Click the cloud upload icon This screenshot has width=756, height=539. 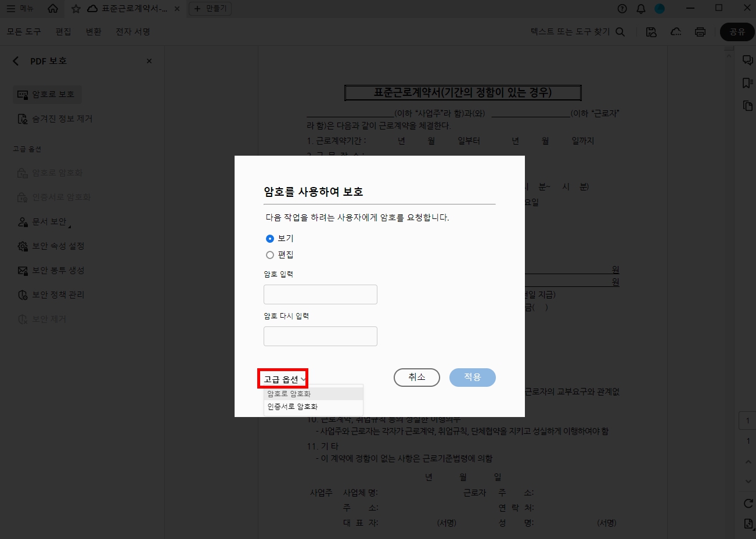676,32
